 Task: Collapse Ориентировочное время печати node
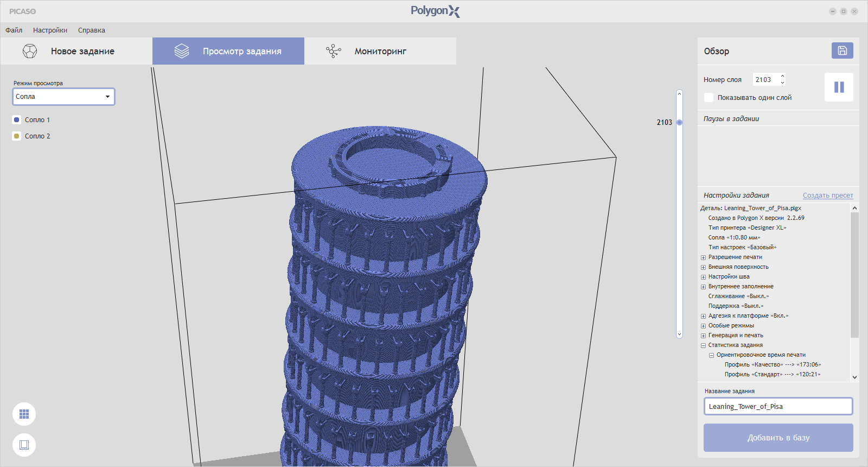[711, 355]
